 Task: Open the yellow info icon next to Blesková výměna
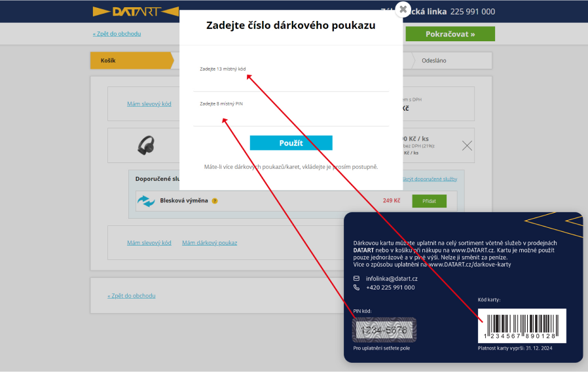pos(215,201)
